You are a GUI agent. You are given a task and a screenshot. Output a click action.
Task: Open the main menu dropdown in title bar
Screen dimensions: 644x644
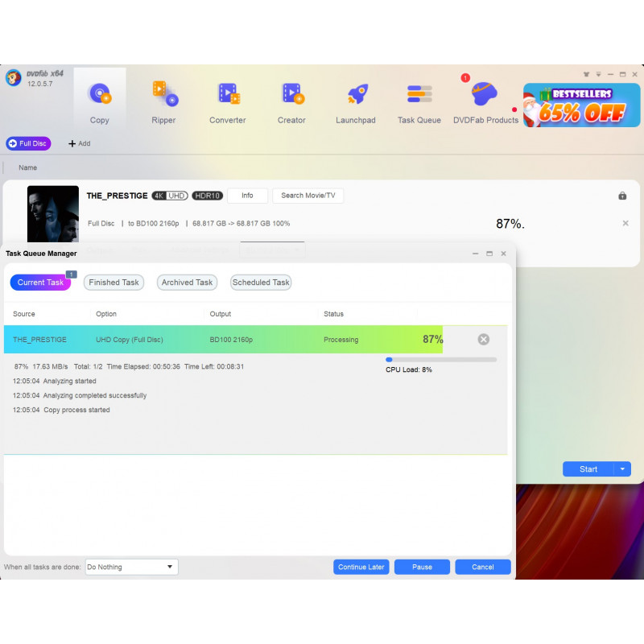[x=598, y=74]
